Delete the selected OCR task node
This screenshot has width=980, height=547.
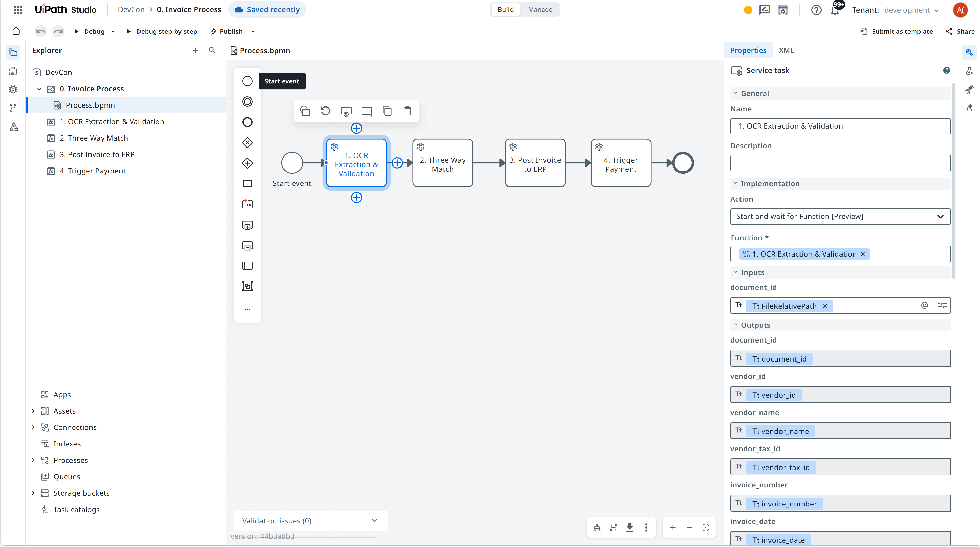coord(407,111)
